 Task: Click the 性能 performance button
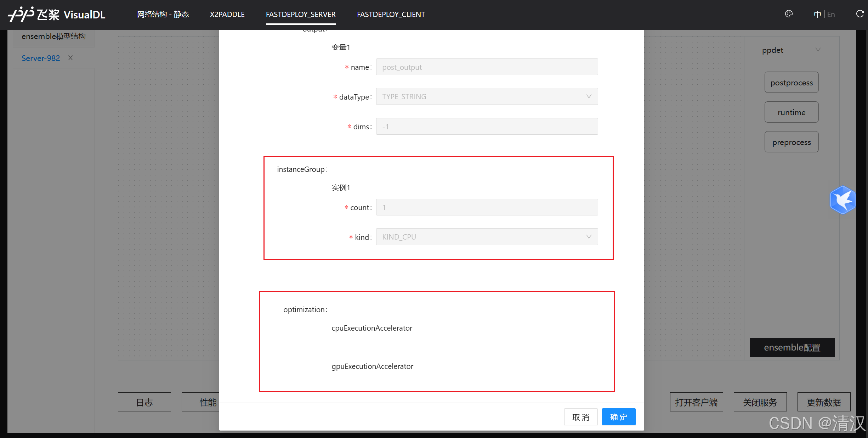[200, 402]
